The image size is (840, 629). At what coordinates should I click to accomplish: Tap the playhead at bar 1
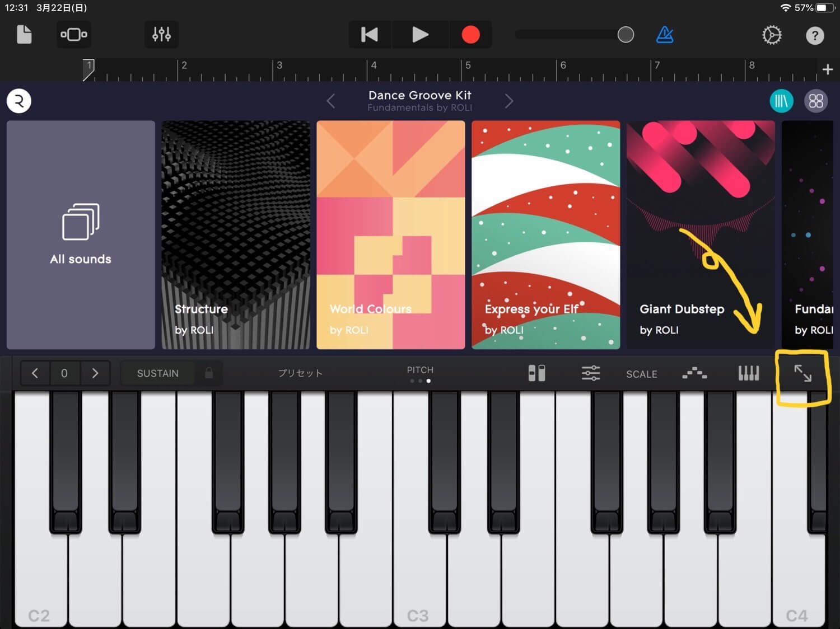pos(88,69)
